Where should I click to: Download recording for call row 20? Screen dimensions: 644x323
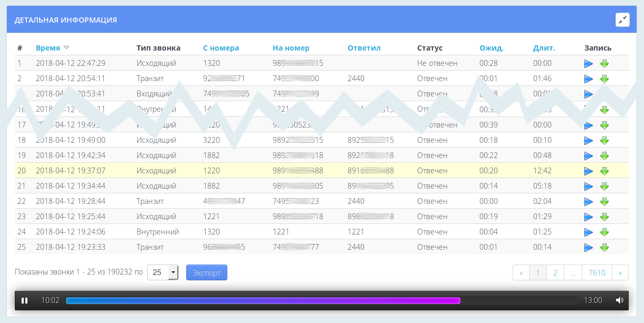pos(604,171)
